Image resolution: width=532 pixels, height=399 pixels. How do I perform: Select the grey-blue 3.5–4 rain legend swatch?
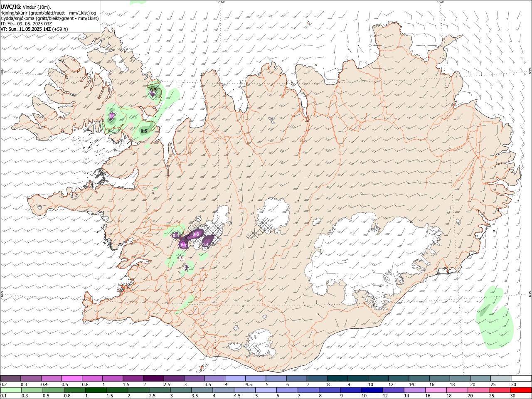[x=202, y=390]
